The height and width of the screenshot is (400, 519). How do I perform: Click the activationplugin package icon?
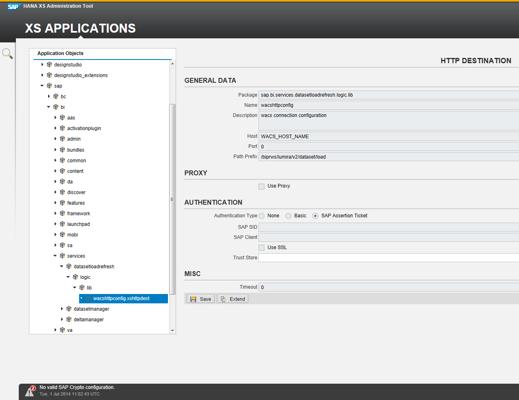(62, 128)
